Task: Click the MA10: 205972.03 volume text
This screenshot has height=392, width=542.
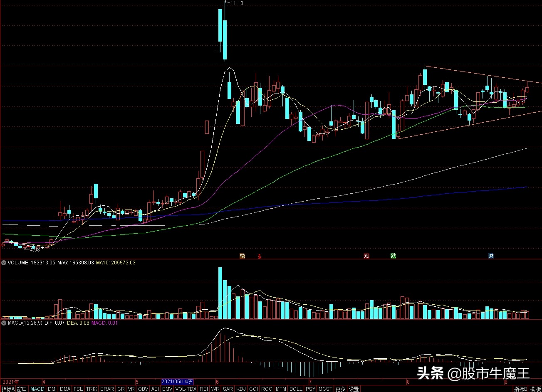Action: tap(116, 263)
